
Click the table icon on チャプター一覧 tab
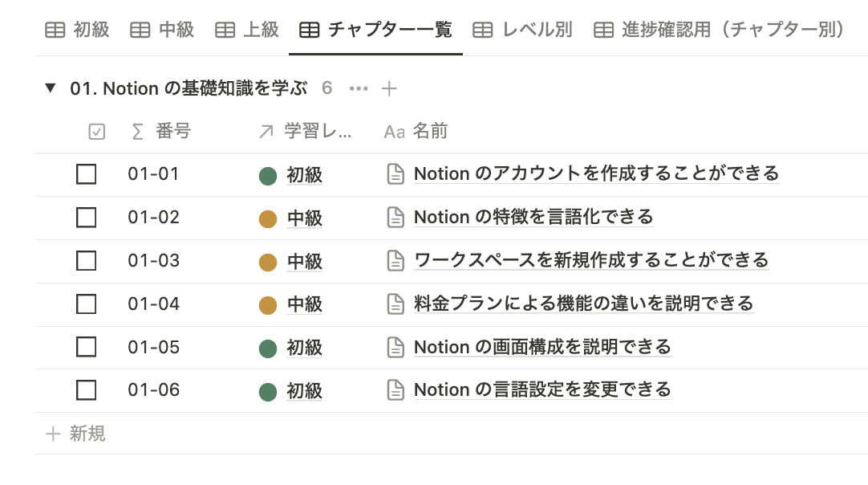310,30
